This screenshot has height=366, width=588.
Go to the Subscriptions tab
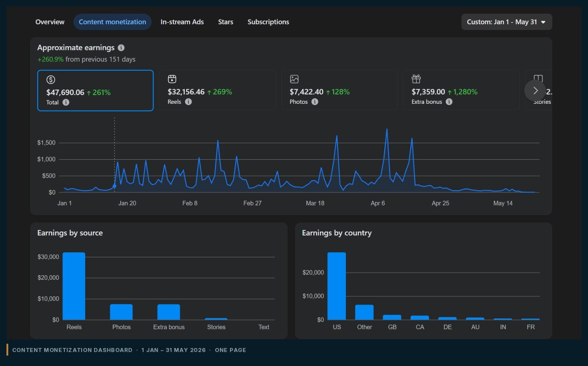point(268,22)
